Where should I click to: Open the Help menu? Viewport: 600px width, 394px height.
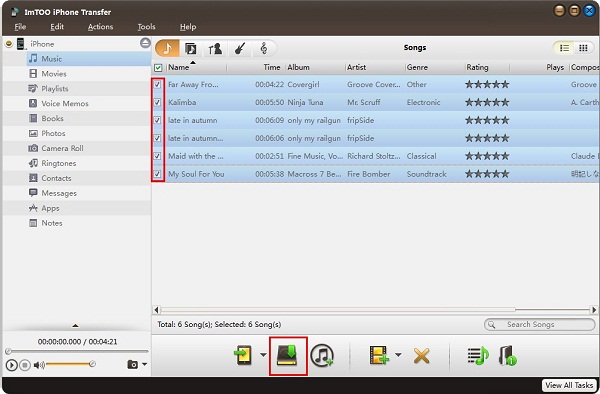click(188, 27)
